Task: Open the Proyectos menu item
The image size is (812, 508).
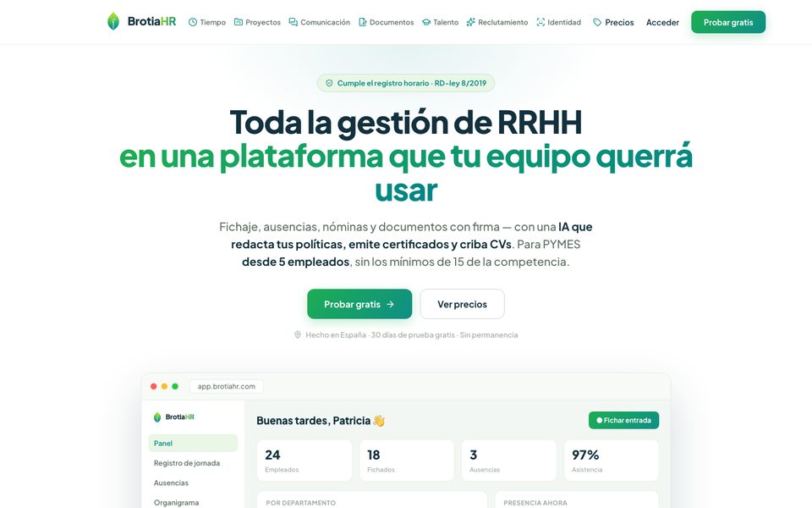Action: tap(257, 22)
